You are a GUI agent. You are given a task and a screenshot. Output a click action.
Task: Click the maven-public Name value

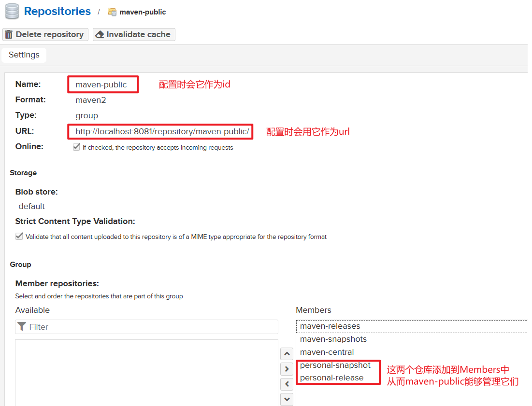click(101, 85)
